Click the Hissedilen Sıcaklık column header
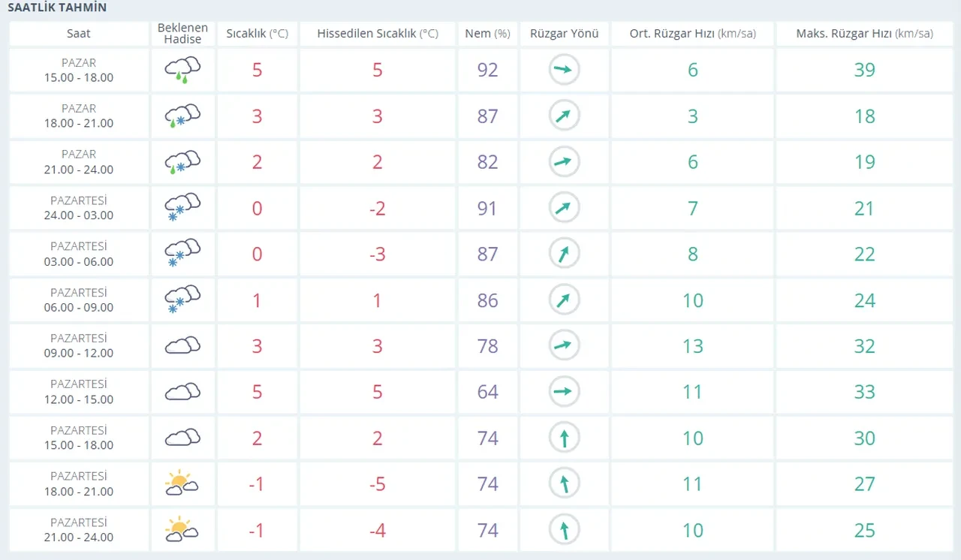This screenshot has width=961, height=560. pyautogui.click(x=377, y=34)
